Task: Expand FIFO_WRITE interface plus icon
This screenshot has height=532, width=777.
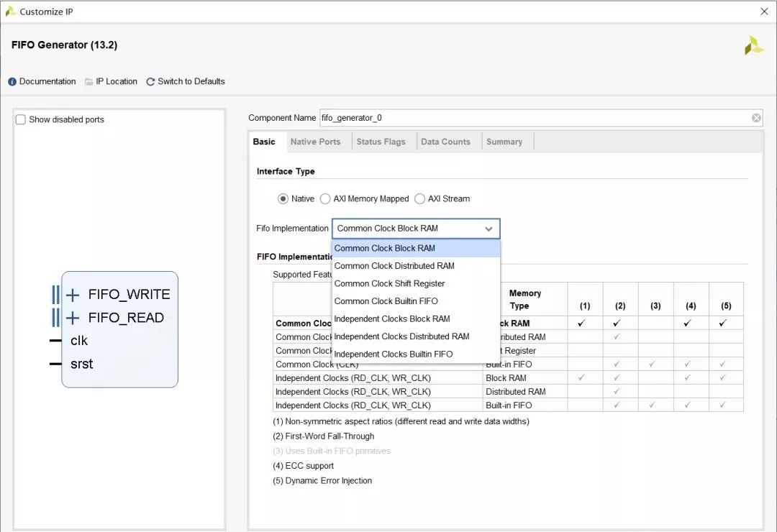Action: click(x=73, y=295)
